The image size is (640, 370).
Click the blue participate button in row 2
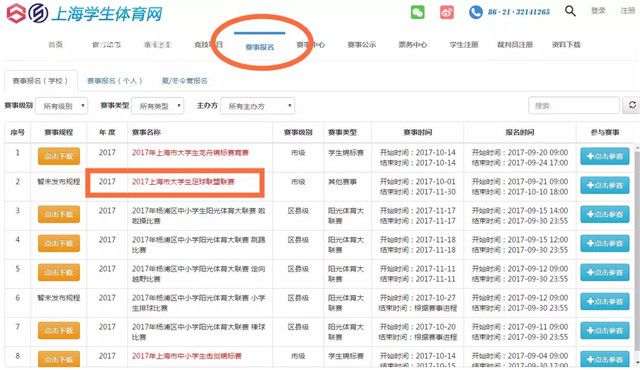tap(604, 185)
